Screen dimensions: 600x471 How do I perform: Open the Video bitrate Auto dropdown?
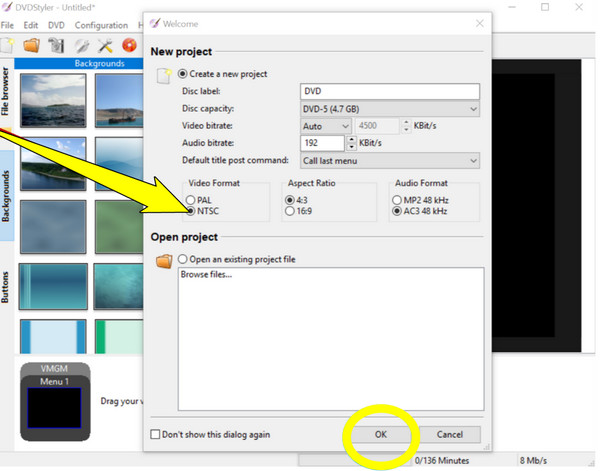tap(325, 126)
